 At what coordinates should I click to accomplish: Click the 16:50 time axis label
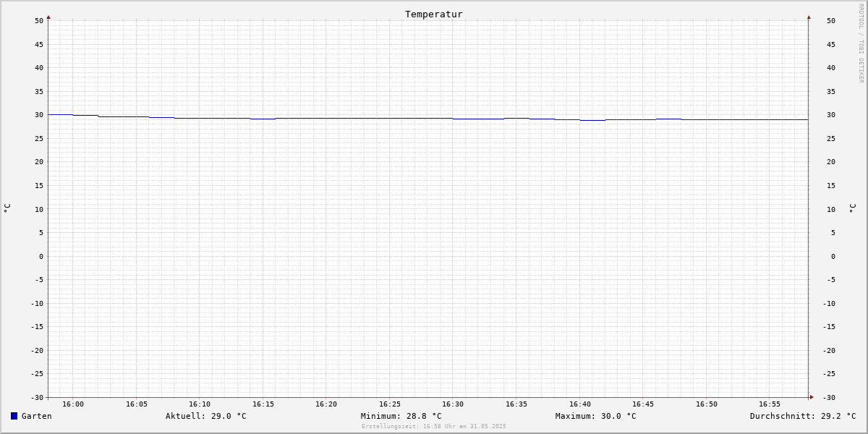click(x=707, y=404)
